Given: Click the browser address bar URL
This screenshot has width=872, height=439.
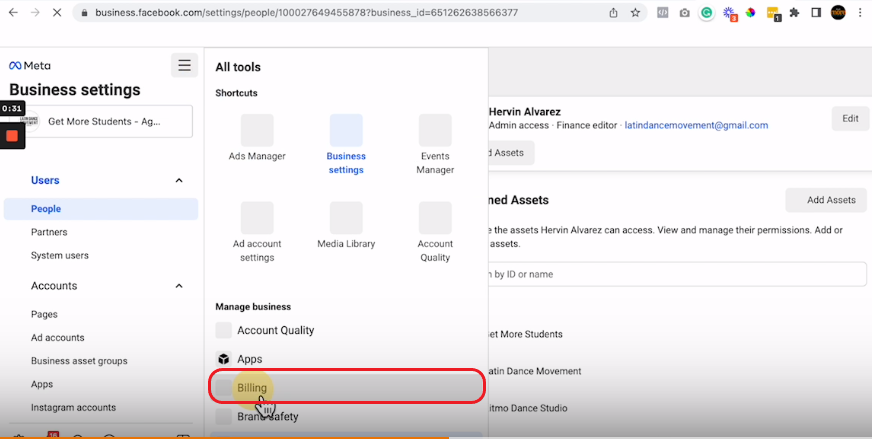Looking at the screenshot, I should click(306, 12).
